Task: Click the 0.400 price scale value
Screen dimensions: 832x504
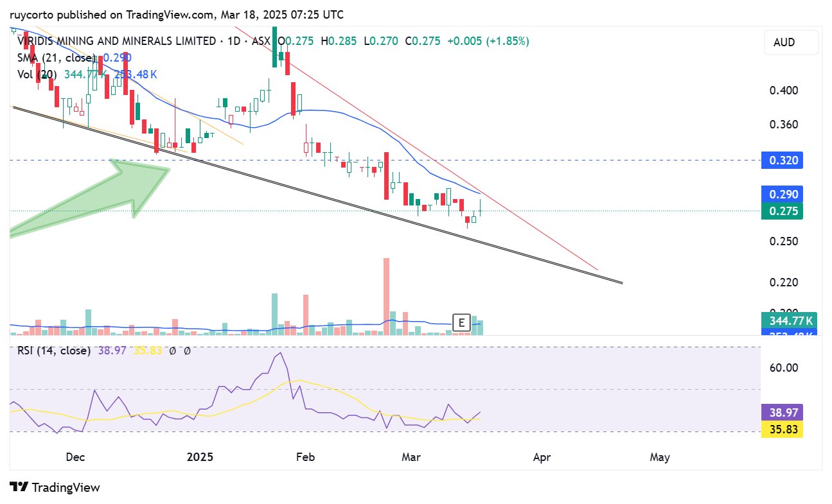Action: click(x=784, y=91)
